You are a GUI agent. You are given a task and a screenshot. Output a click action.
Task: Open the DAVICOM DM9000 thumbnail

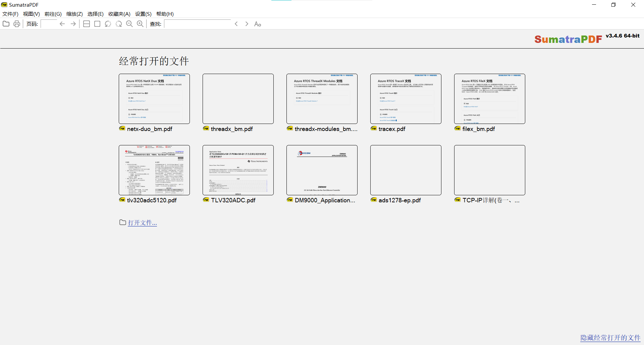point(322,170)
